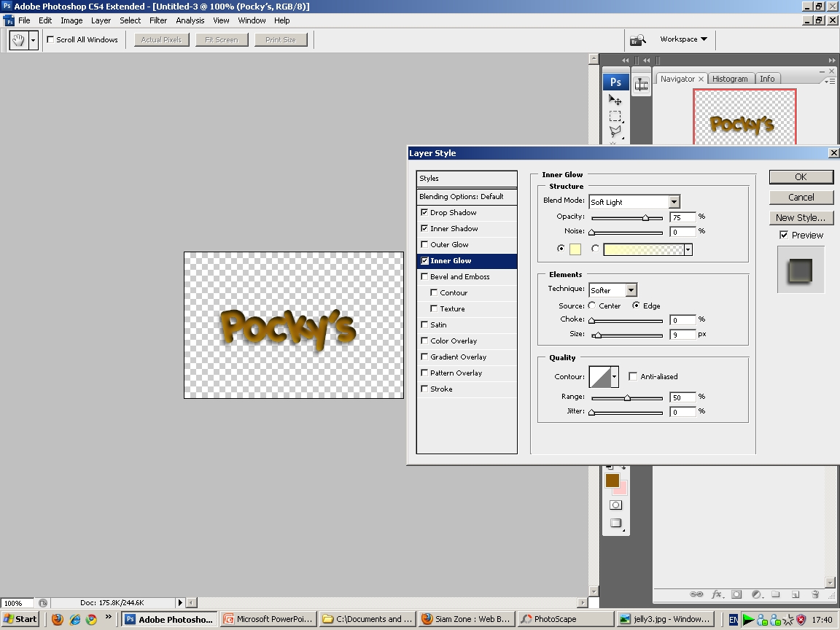
Task: Click the Ps logo atop toolbox
Action: tap(615, 82)
